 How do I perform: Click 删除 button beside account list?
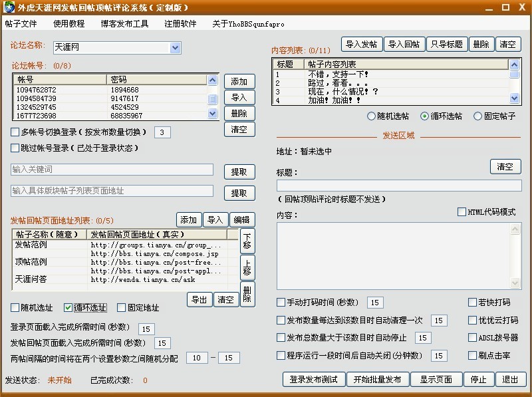(239, 113)
